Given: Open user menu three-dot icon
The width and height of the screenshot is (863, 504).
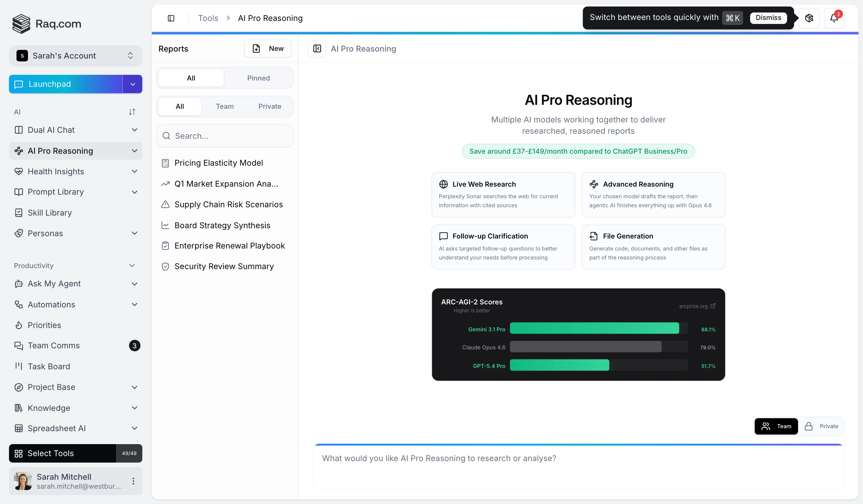Looking at the screenshot, I should [133, 481].
